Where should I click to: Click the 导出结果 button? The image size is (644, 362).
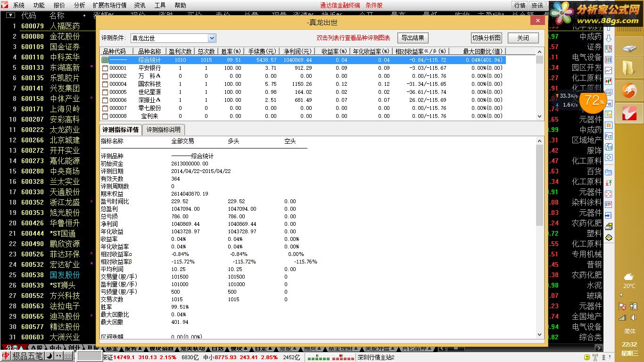point(413,38)
